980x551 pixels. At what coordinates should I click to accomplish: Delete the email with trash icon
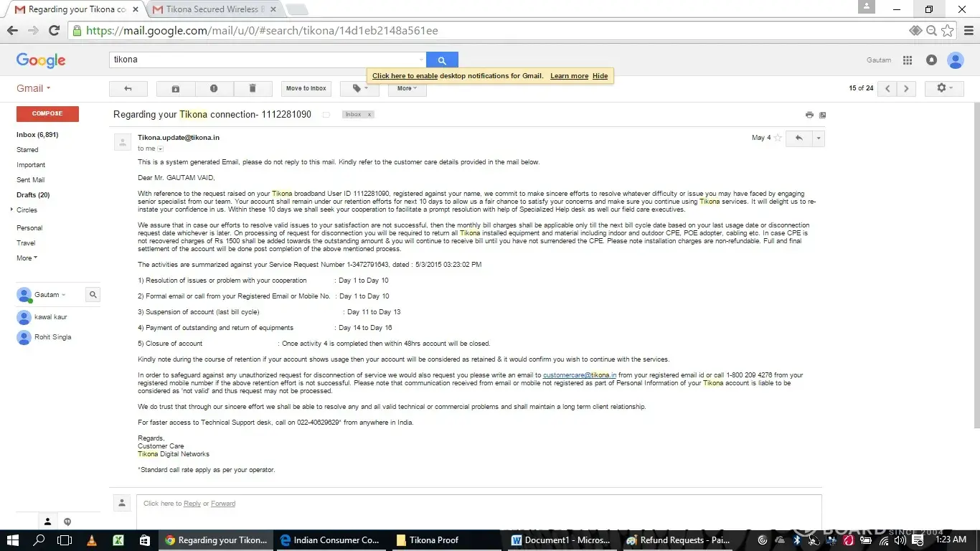coord(253,88)
